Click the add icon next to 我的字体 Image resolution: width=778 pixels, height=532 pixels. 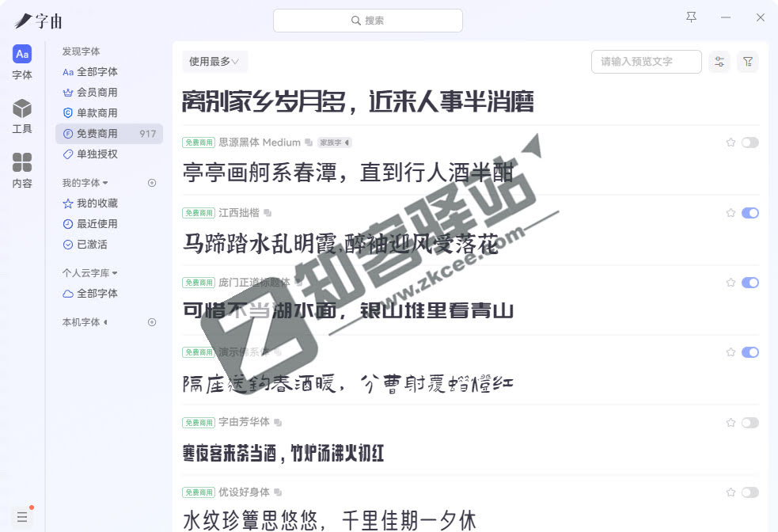(x=150, y=183)
